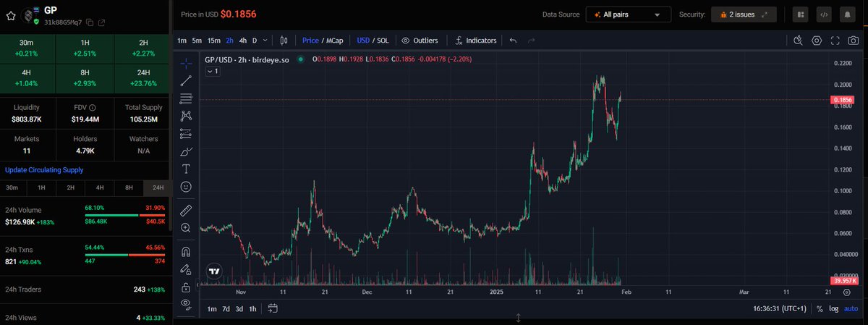
Task: Select the trend line drawing tool
Action: (186, 80)
